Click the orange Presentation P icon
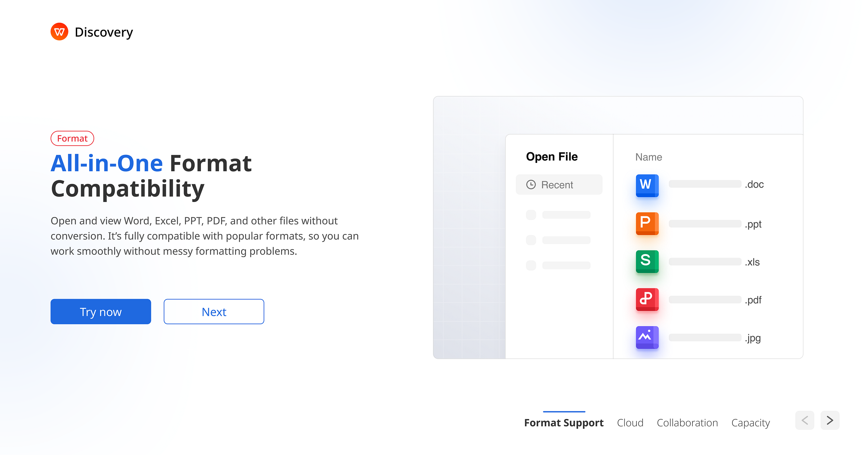The height and width of the screenshot is (455, 868). [647, 223]
